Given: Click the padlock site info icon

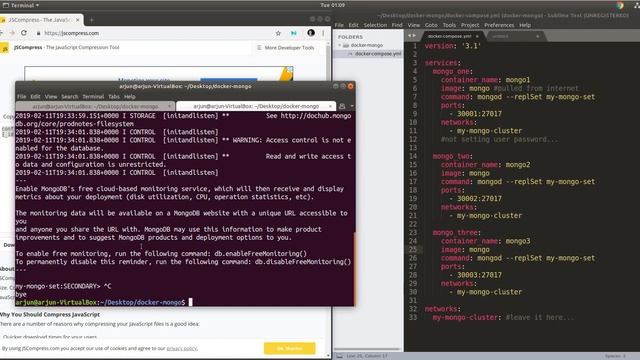Looking at the screenshot, I should pos(38,33).
